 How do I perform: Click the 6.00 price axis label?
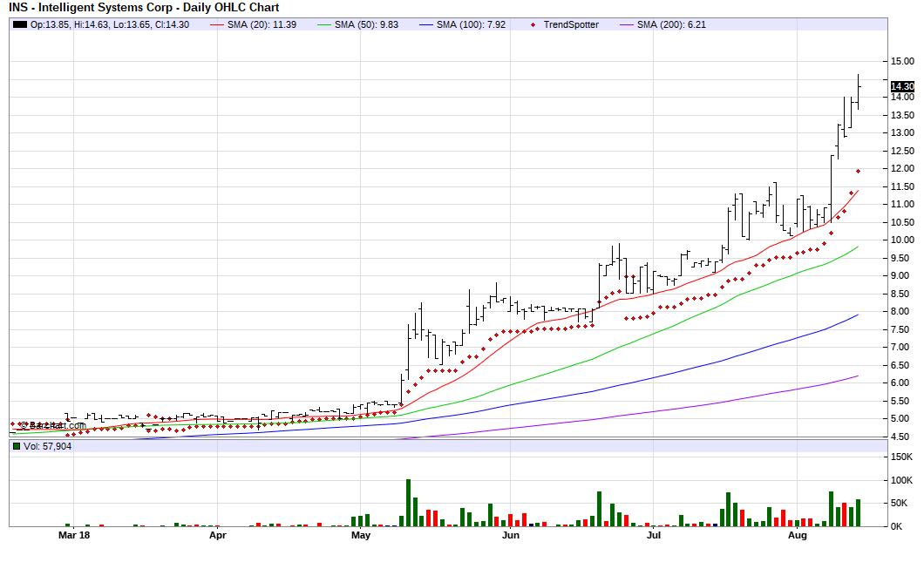point(902,383)
